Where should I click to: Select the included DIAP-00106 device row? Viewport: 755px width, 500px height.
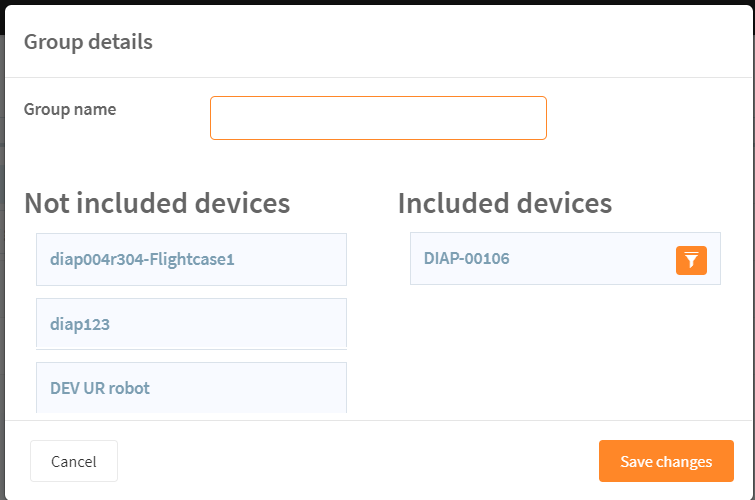pyautogui.click(x=565, y=259)
